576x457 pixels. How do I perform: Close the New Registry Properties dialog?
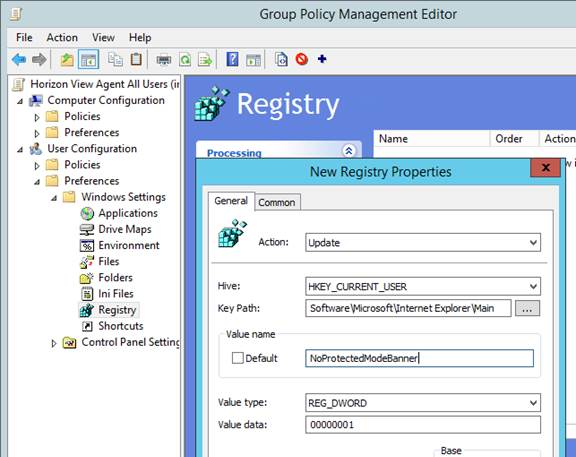(546, 168)
